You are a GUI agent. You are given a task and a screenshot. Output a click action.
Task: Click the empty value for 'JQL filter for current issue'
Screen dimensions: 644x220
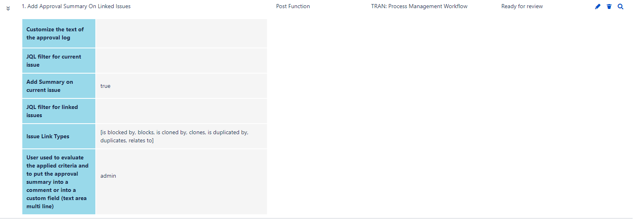[181, 61]
